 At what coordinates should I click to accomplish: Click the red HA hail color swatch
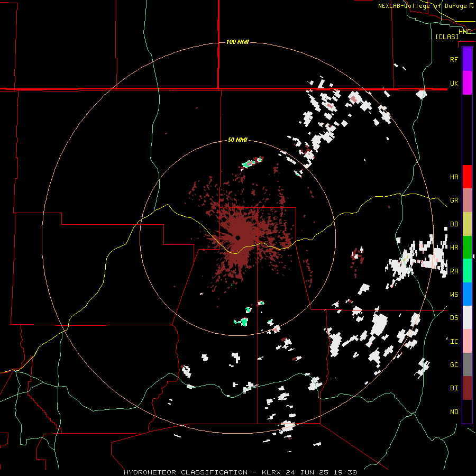(x=467, y=177)
